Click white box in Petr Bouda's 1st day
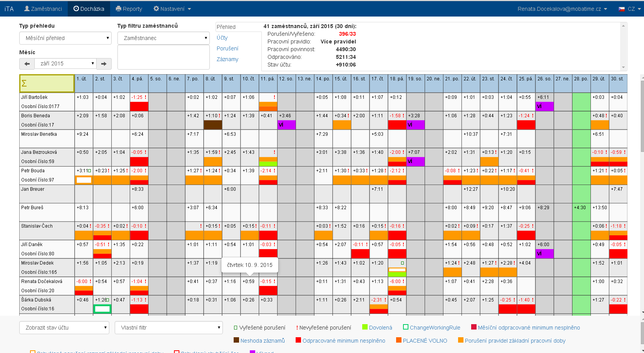The height and width of the screenshot is (353, 644). (x=84, y=180)
